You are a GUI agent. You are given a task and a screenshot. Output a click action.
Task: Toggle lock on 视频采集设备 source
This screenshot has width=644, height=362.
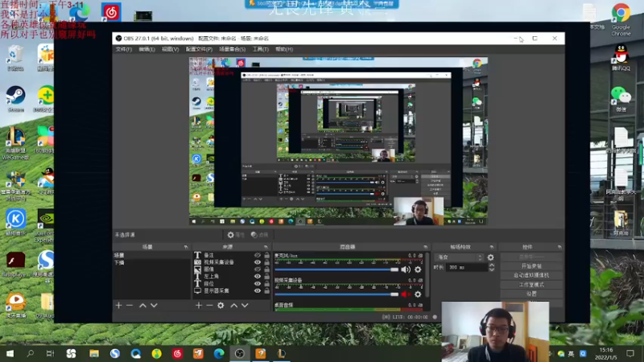[267, 262]
